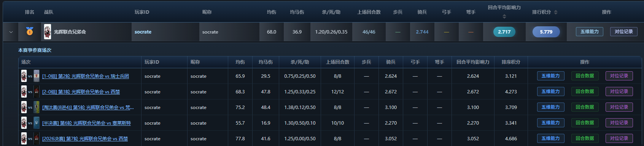Click 五维能力 for the 第3轮 match

[550, 91]
